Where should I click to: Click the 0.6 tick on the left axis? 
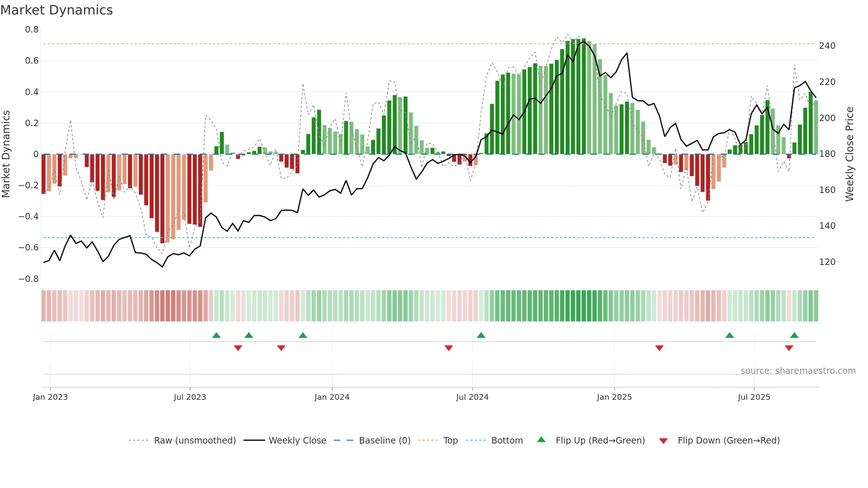point(32,61)
